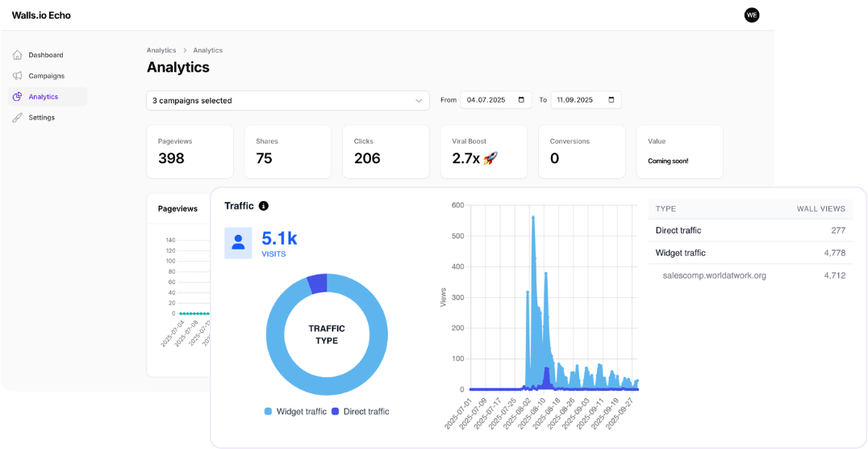Click the visits person icon
Screen dimensions: 868x449
pyautogui.click(x=238, y=243)
